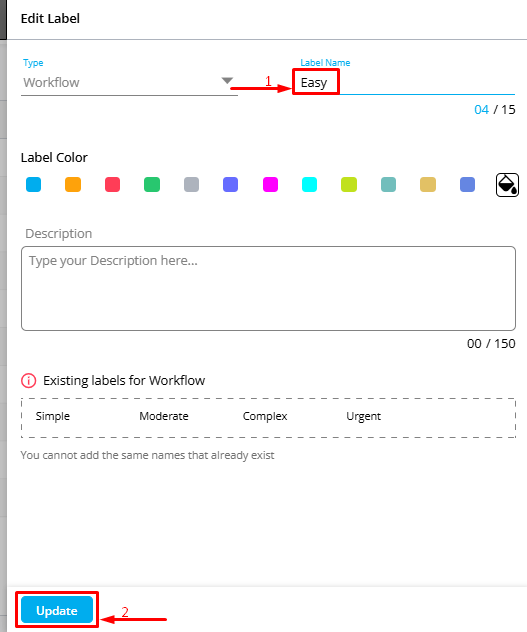The image size is (527, 632).
Task: Select the gray label color
Action: click(x=192, y=185)
